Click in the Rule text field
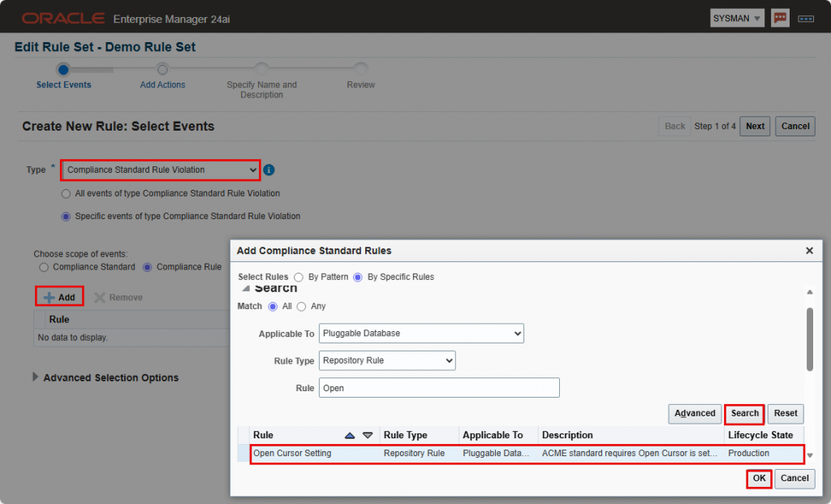The height and width of the screenshot is (504, 831). tap(438, 388)
